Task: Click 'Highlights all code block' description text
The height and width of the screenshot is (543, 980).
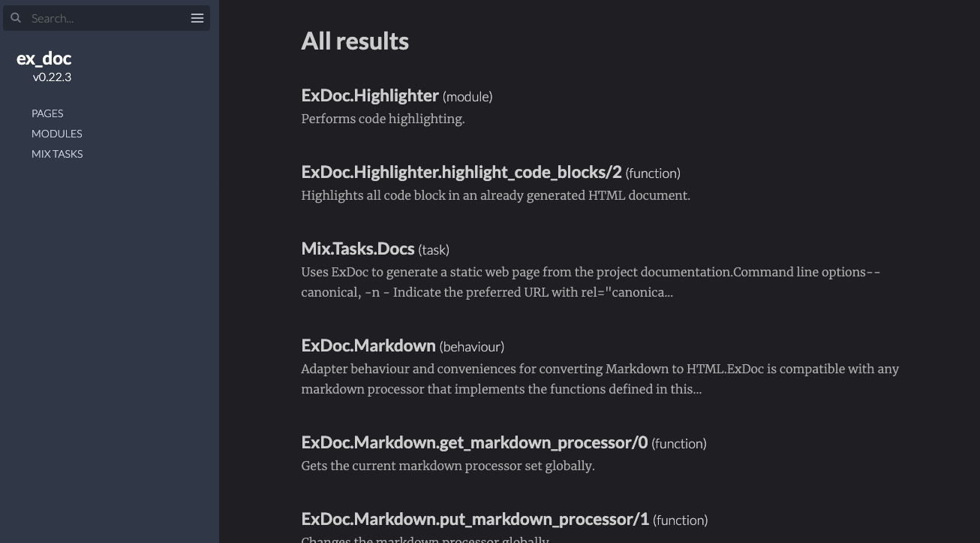Action: (495, 195)
